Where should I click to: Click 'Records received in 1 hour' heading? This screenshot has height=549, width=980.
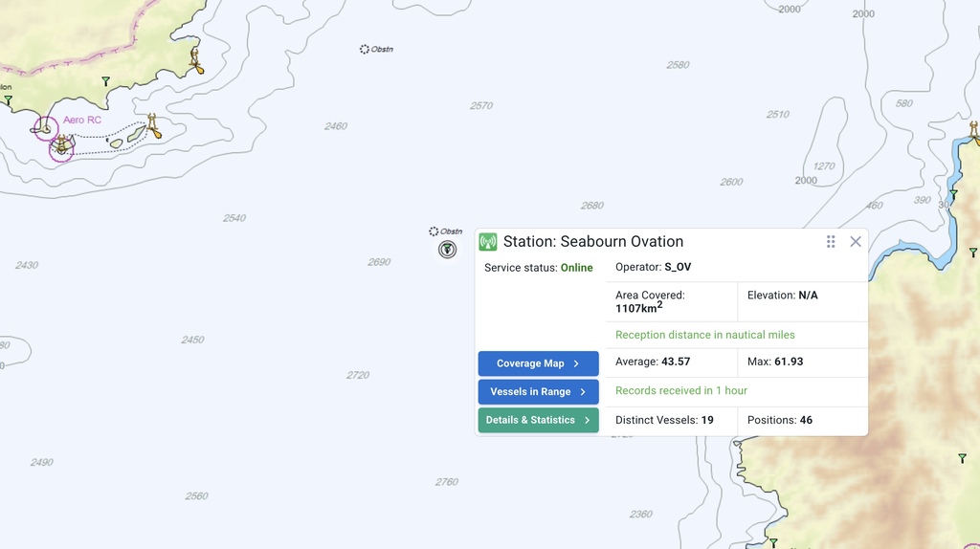click(681, 390)
